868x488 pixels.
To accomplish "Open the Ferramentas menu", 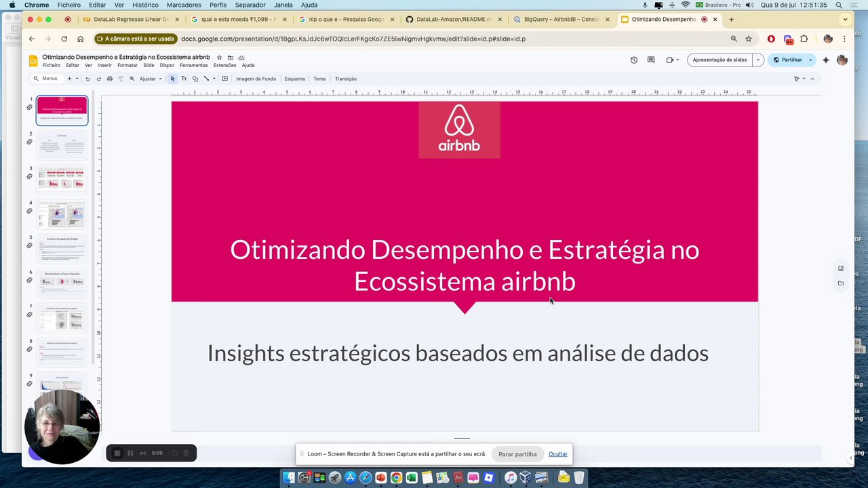I will [194, 65].
